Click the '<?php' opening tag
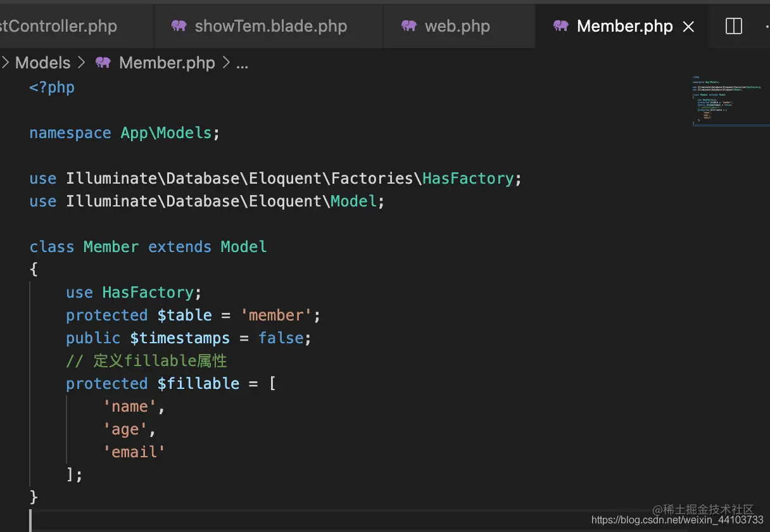Viewport: 770px width, 532px height. click(52, 87)
